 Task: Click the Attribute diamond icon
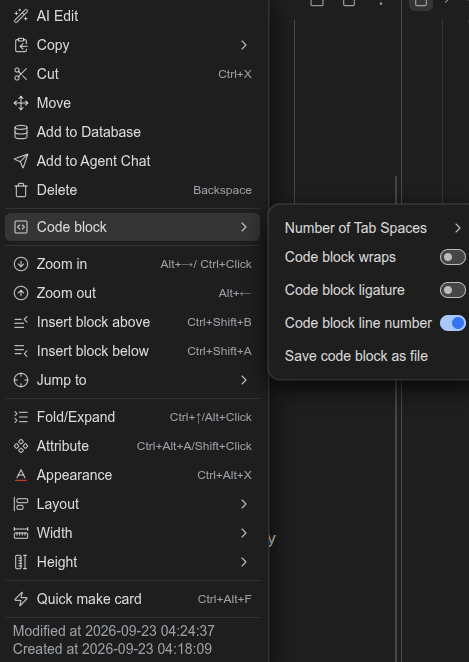pyautogui.click(x=21, y=446)
